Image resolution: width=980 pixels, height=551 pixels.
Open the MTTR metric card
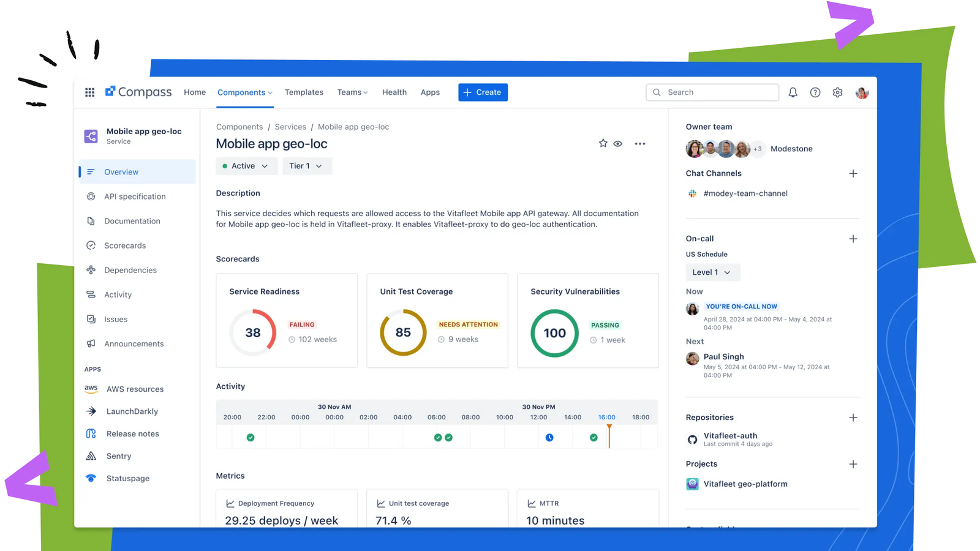tap(588, 508)
